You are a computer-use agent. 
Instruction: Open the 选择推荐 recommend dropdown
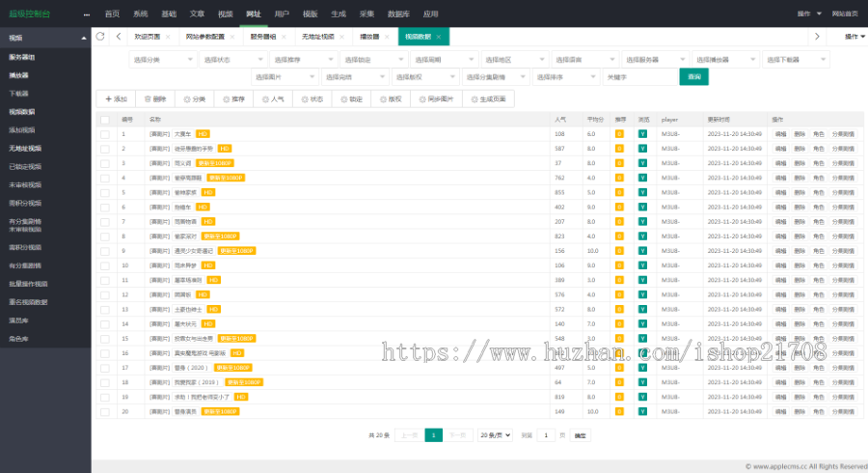tap(304, 59)
